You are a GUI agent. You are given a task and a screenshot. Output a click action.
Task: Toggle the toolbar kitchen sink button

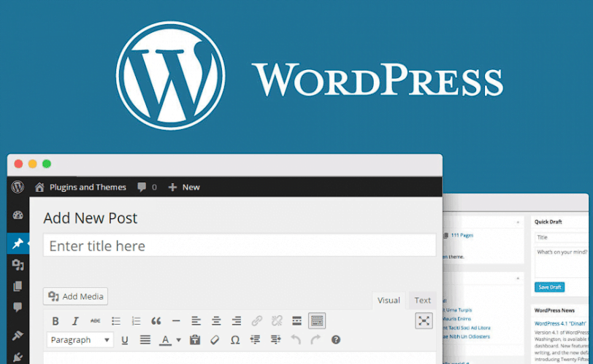317,321
